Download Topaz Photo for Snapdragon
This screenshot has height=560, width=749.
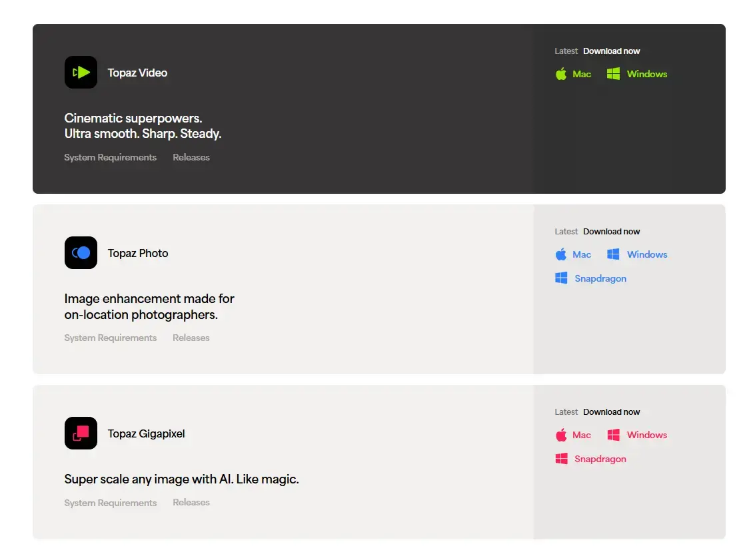[600, 278]
